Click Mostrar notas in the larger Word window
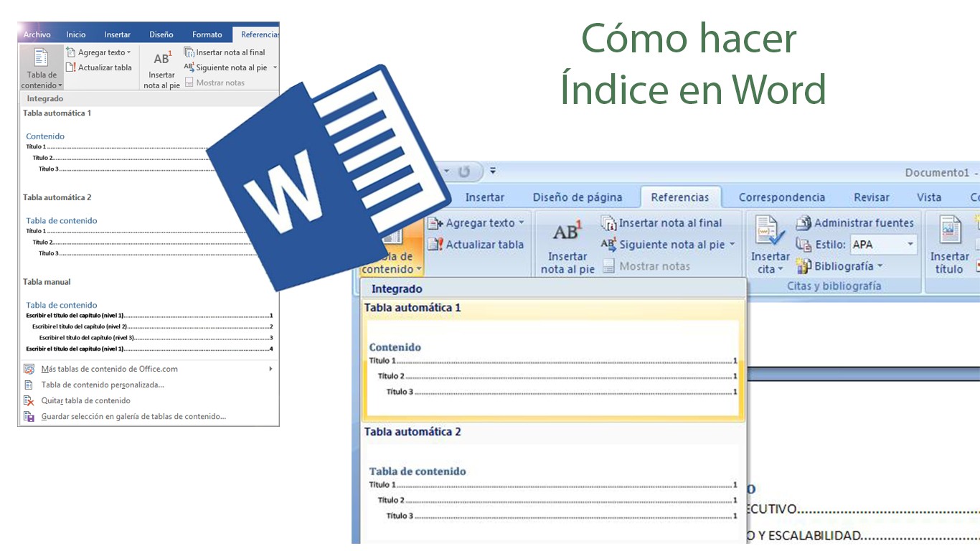This screenshot has width=980, height=551. 646,266
